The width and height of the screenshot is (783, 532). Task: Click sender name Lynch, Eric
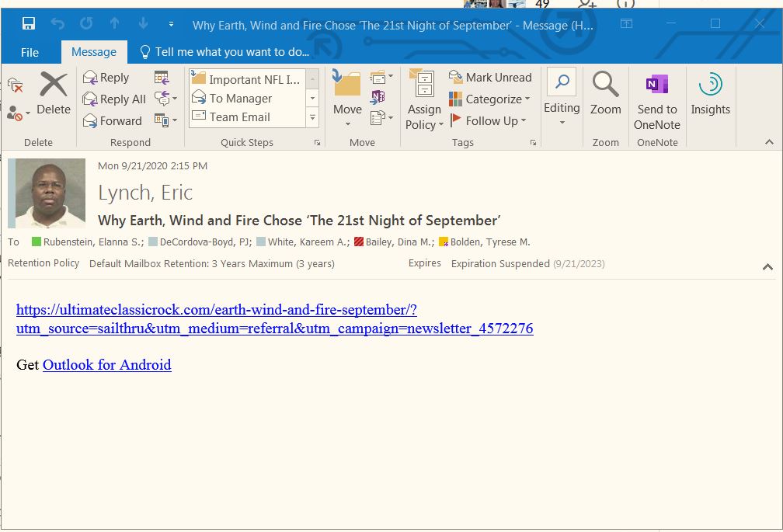coord(145,193)
